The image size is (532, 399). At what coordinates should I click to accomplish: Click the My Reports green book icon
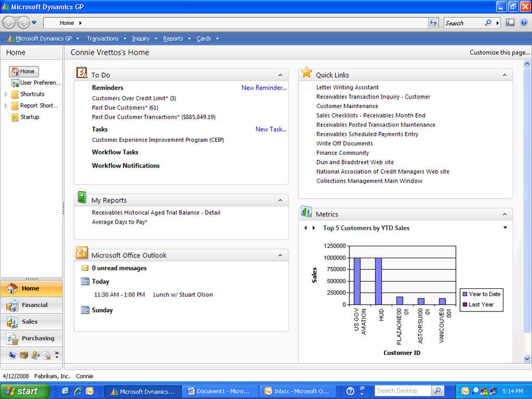(x=82, y=197)
